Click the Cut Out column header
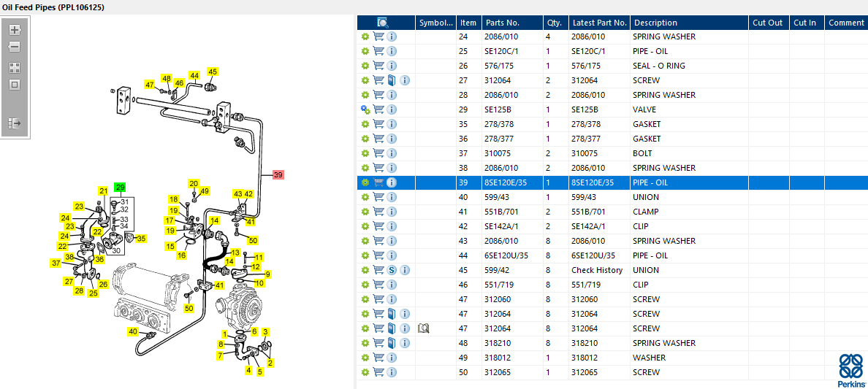The height and width of the screenshot is (389, 868). (769, 23)
